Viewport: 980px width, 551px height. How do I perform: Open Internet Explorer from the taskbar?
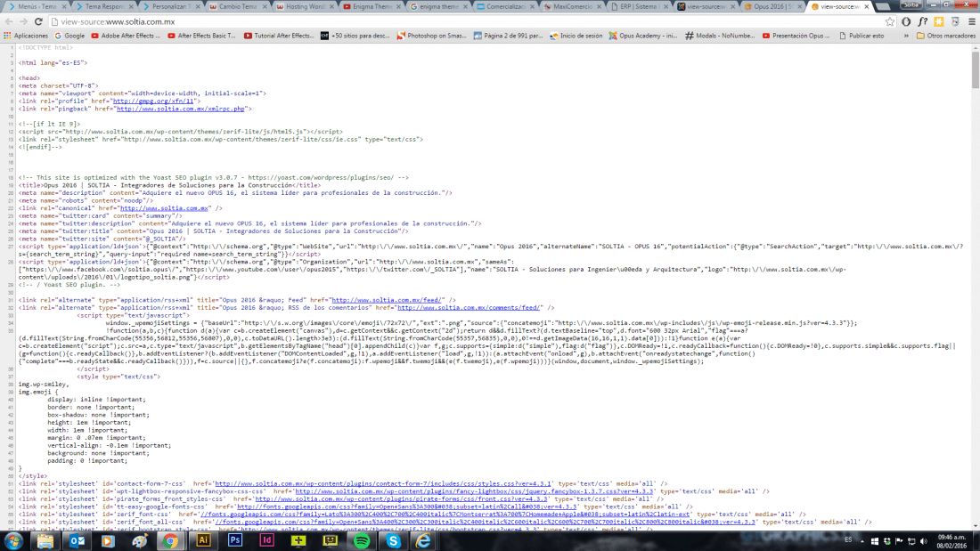(424, 540)
